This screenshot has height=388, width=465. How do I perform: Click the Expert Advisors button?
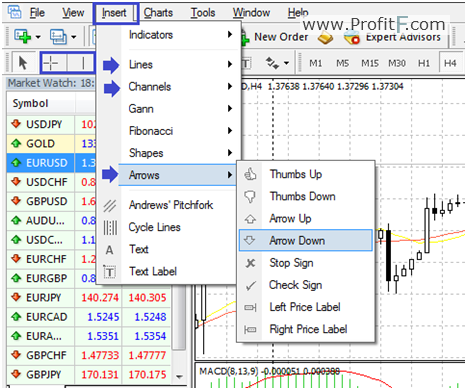pyautogui.click(x=393, y=38)
